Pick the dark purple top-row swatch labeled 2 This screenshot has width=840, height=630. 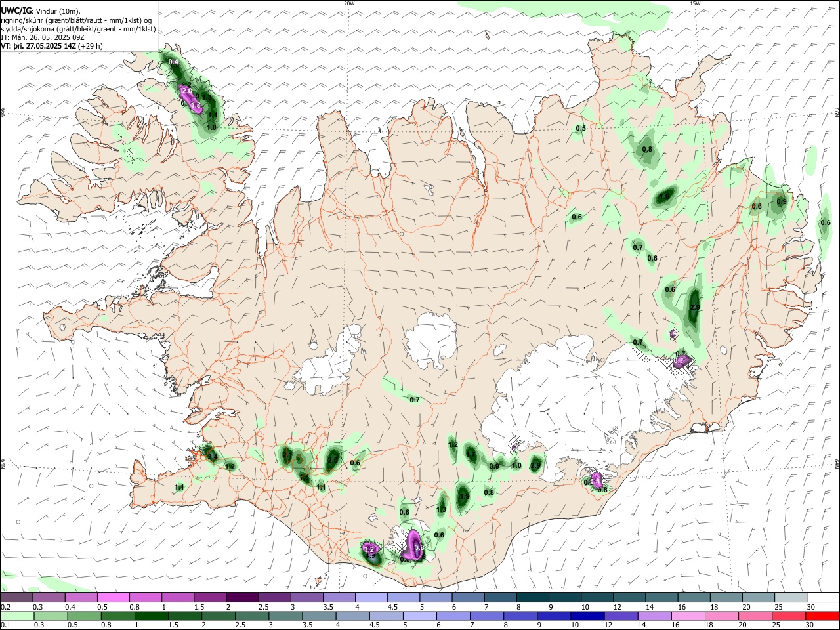tap(241, 598)
